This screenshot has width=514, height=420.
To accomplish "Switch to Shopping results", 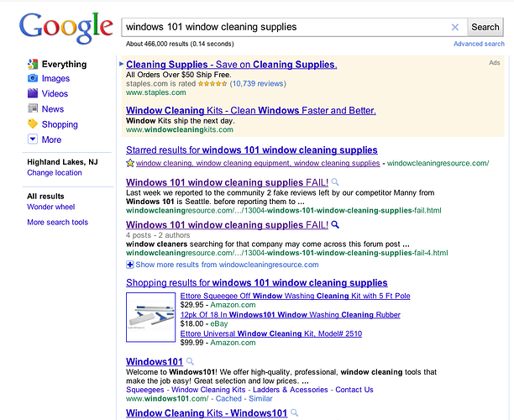I will click(x=60, y=124).
